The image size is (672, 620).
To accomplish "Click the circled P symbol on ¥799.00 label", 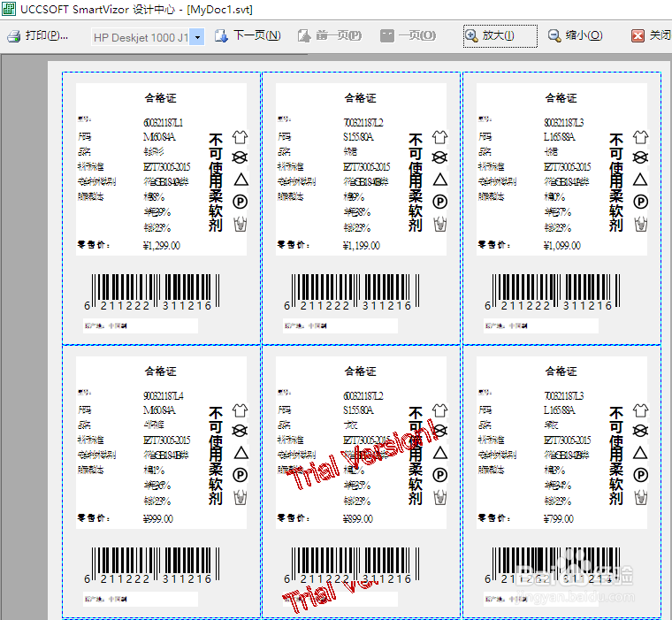I will pyautogui.click(x=640, y=475).
